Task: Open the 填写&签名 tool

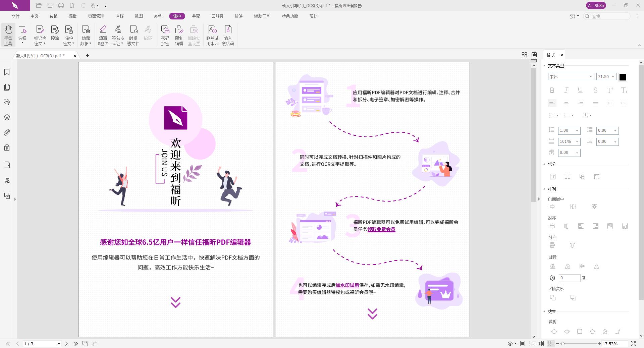Action: (103, 35)
